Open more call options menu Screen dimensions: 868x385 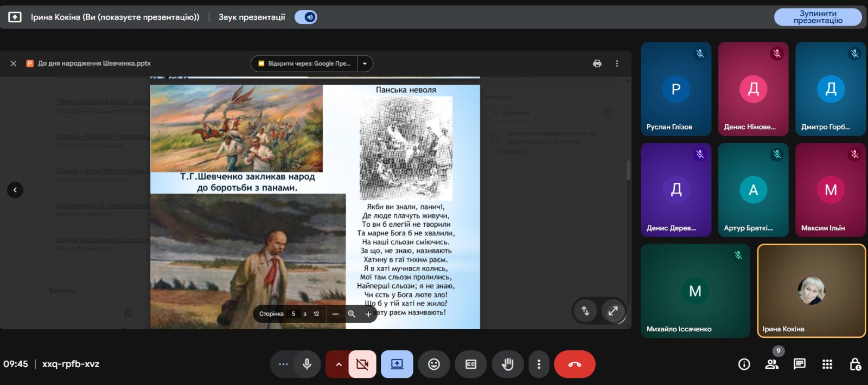tap(539, 364)
